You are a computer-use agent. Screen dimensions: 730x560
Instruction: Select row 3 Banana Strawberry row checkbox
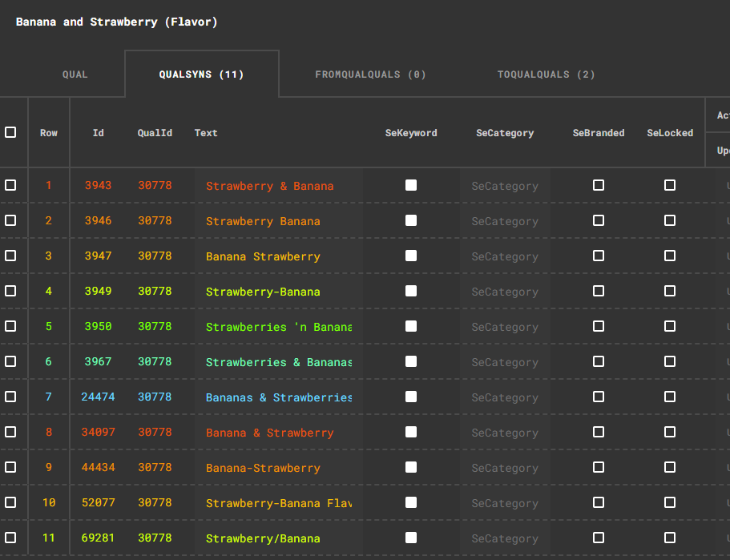click(x=10, y=256)
